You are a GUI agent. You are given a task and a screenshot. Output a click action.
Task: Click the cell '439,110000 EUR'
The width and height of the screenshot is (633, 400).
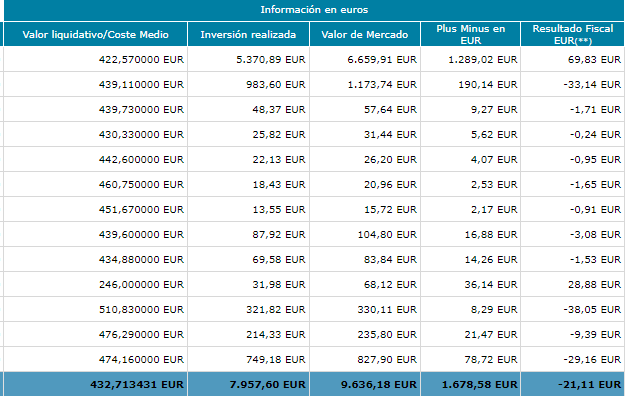[95, 84]
